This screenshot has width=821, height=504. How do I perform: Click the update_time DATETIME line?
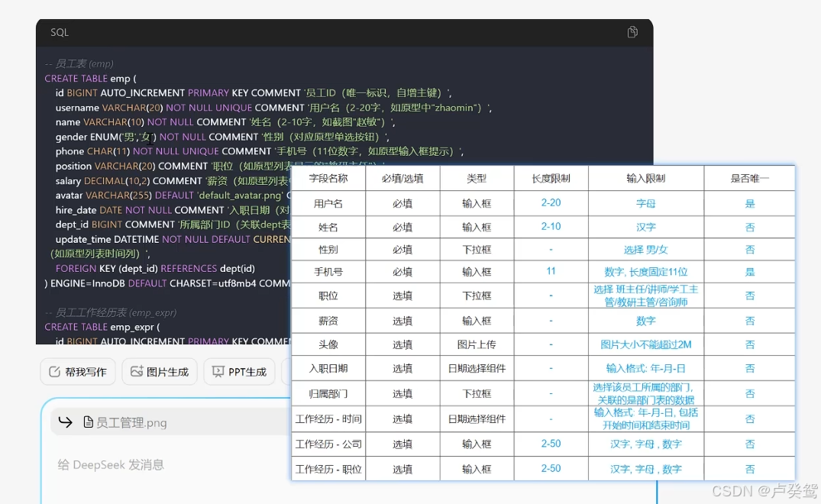click(173, 239)
